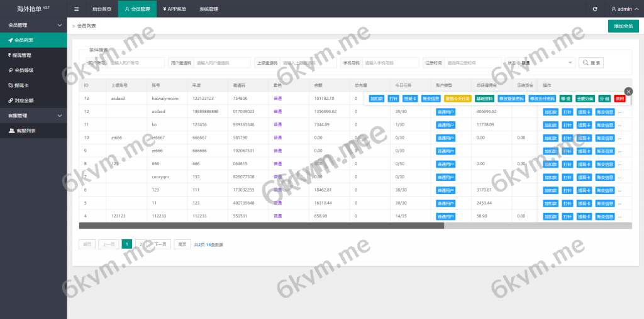This screenshot has width=644, height=319.
Task: Click the ellipsis more icon in row 12
Action: 619,112
